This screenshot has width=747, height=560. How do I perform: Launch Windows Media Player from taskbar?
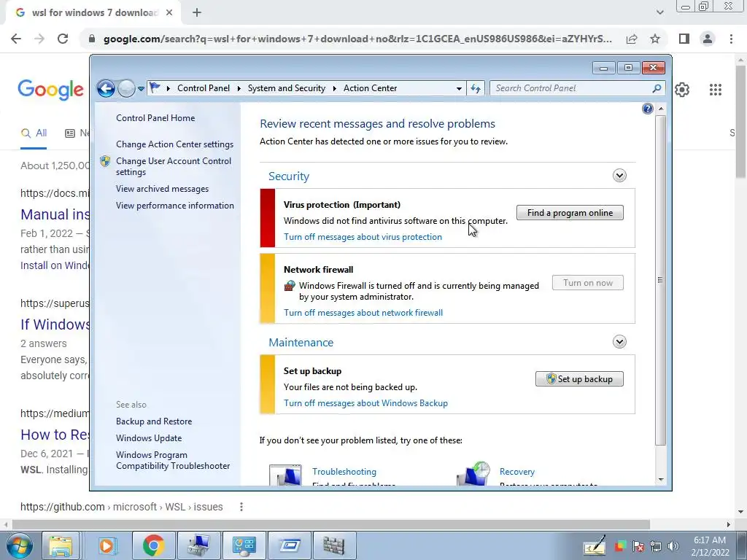106,545
